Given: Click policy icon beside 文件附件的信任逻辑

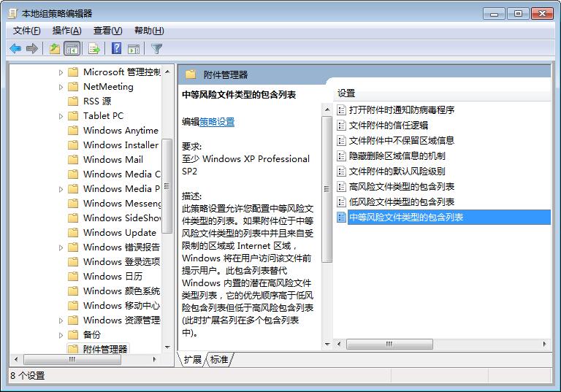Looking at the screenshot, I should 341,125.
